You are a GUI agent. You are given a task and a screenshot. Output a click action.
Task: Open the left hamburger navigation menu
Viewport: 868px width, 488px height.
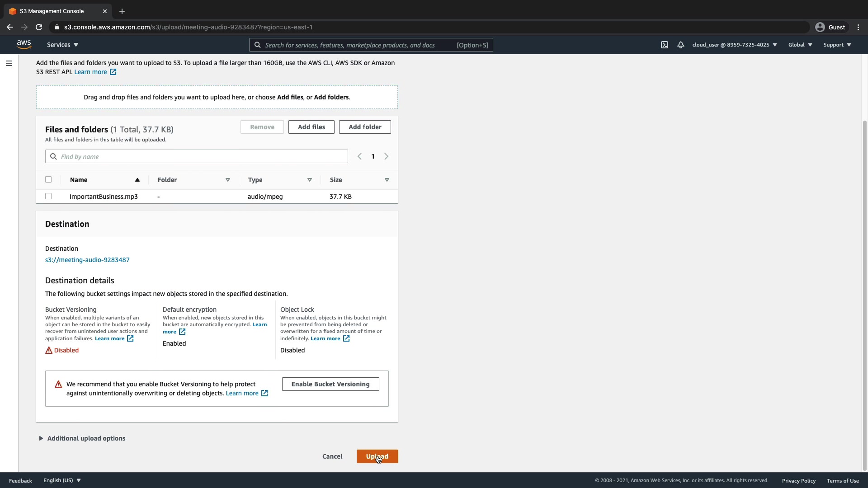click(x=9, y=63)
